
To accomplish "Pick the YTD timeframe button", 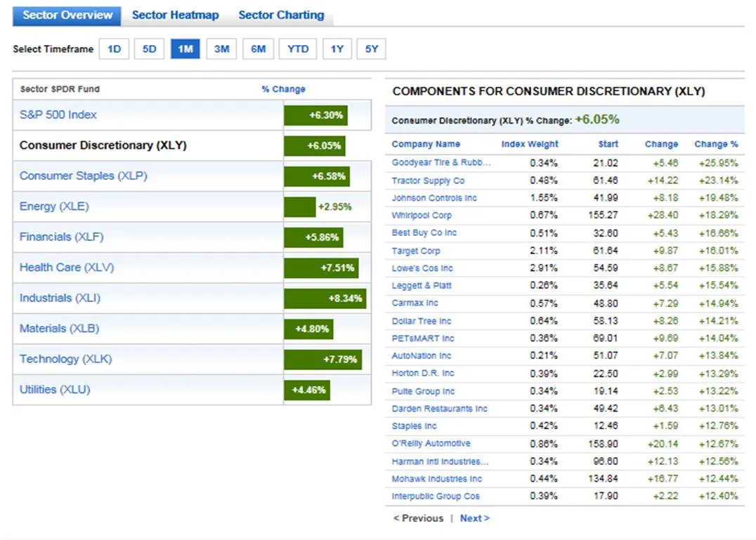I will [x=298, y=49].
